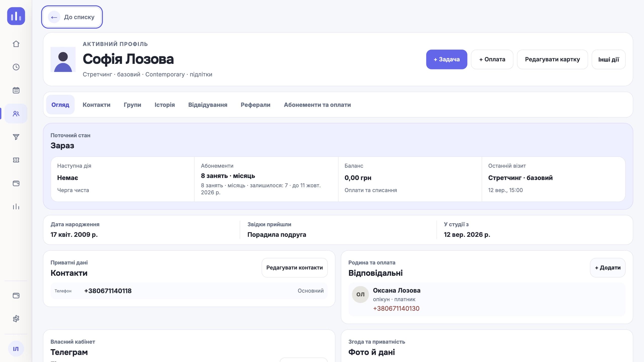Click Редагувати контакти button
Image resolution: width=644 pixels, height=362 pixels.
(x=295, y=268)
